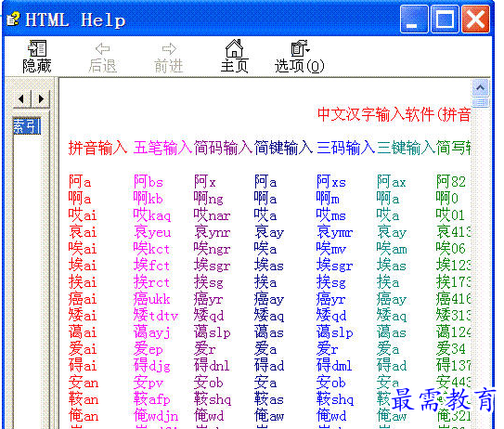
Task: Click the navy entry 矮aq
Action: pos(269,315)
